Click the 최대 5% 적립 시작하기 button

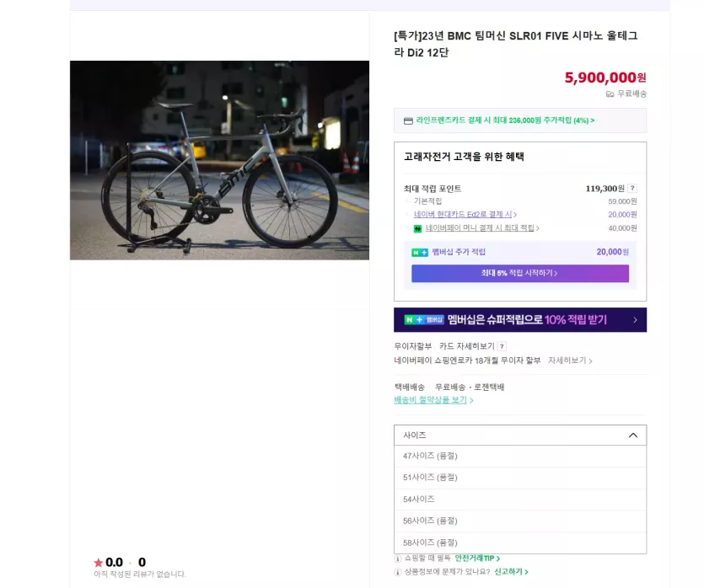pos(520,273)
